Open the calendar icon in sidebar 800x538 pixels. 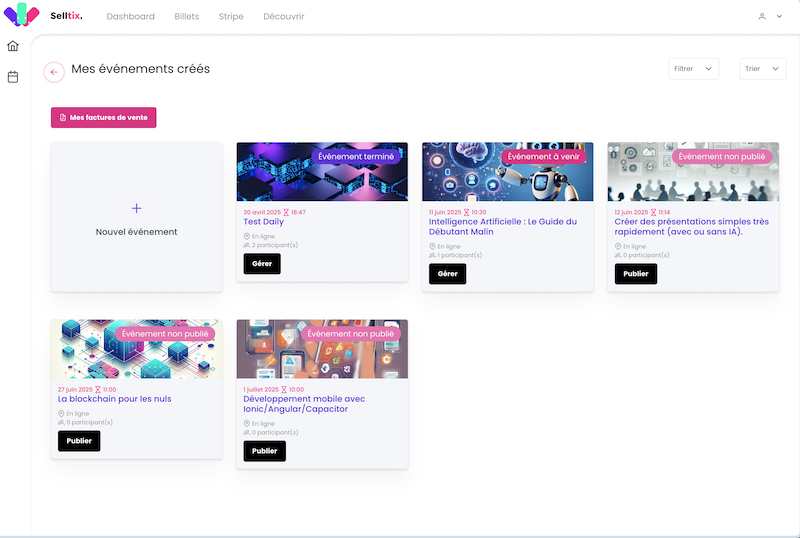point(13,77)
